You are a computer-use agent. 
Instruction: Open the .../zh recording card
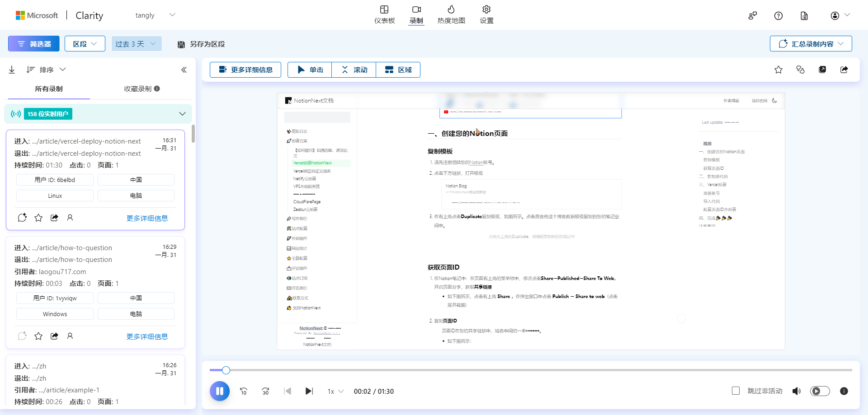click(95, 380)
